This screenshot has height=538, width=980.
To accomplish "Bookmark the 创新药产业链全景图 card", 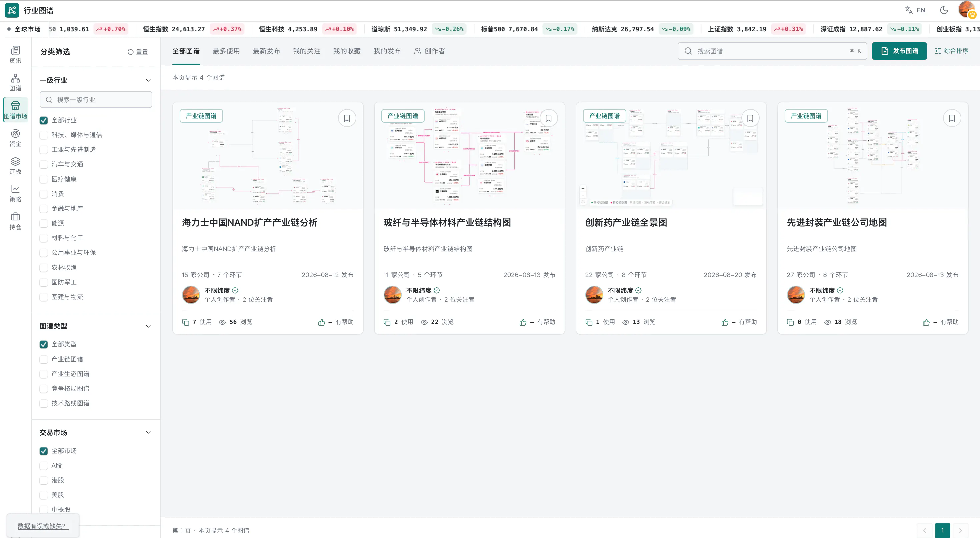I will [x=750, y=118].
